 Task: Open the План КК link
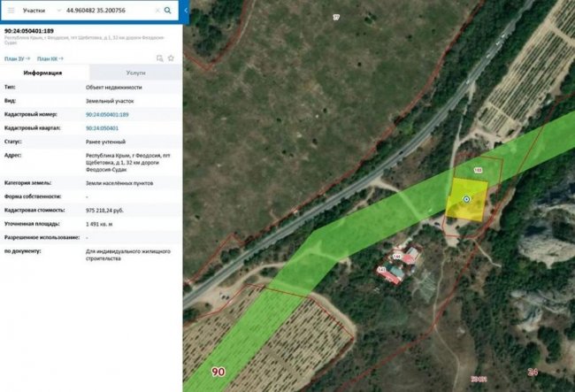[x=50, y=58]
